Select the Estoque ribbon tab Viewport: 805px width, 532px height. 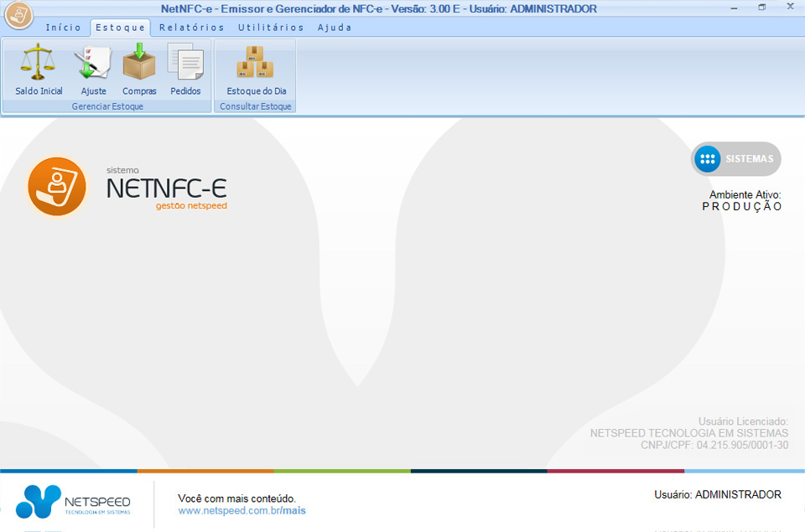click(x=121, y=28)
